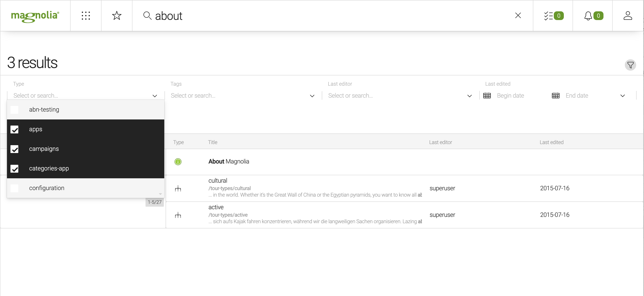Clear the search with the X button
644x296 pixels.
(518, 15)
